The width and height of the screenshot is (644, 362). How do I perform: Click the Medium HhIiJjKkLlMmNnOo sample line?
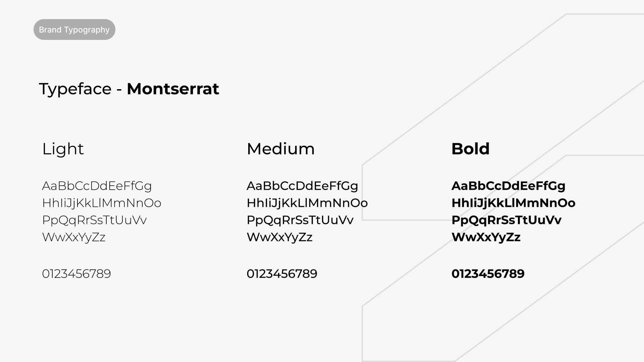[307, 203]
